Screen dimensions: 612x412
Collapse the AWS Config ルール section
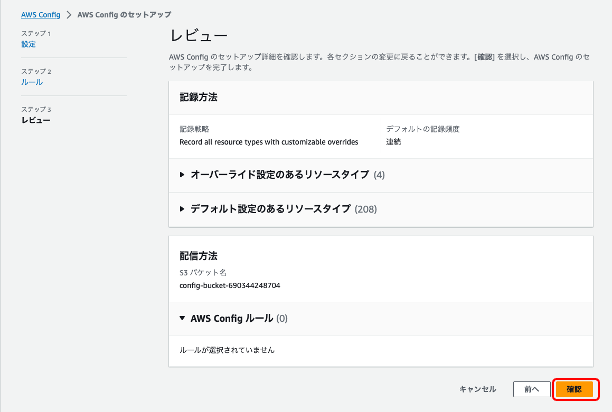point(233,318)
